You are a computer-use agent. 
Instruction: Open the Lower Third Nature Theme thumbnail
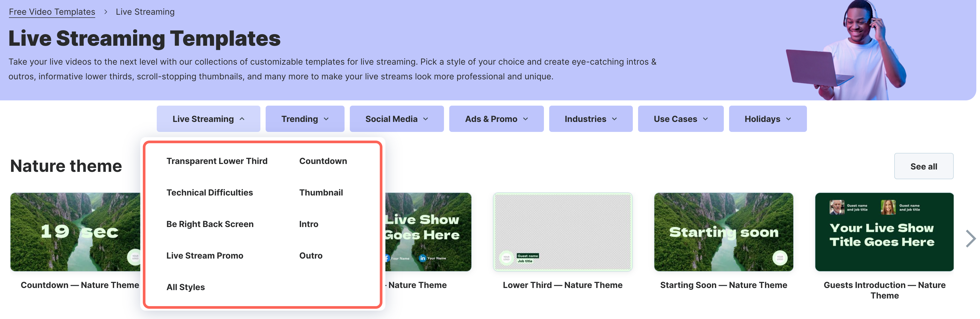pos(562,232)
